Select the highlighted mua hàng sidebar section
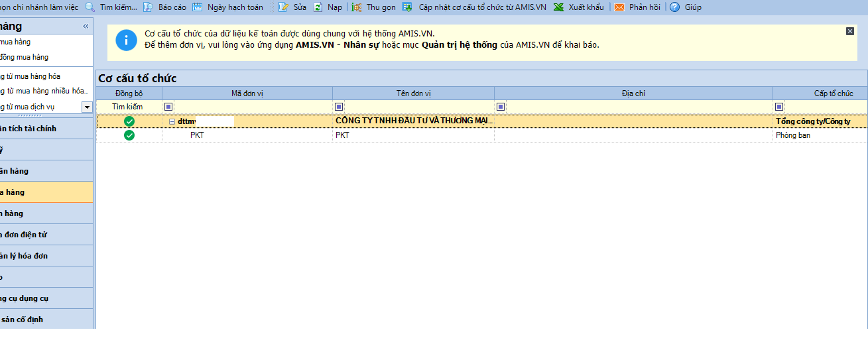 46,192
